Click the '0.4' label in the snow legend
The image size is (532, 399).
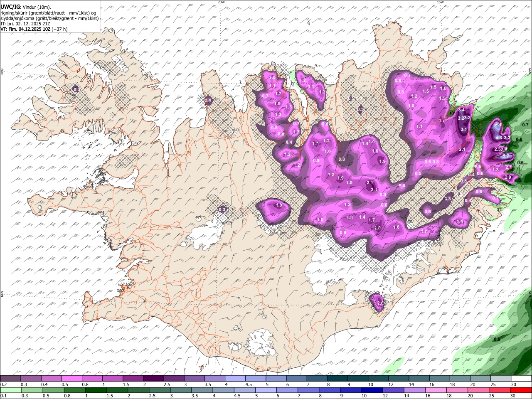point(44,384)
